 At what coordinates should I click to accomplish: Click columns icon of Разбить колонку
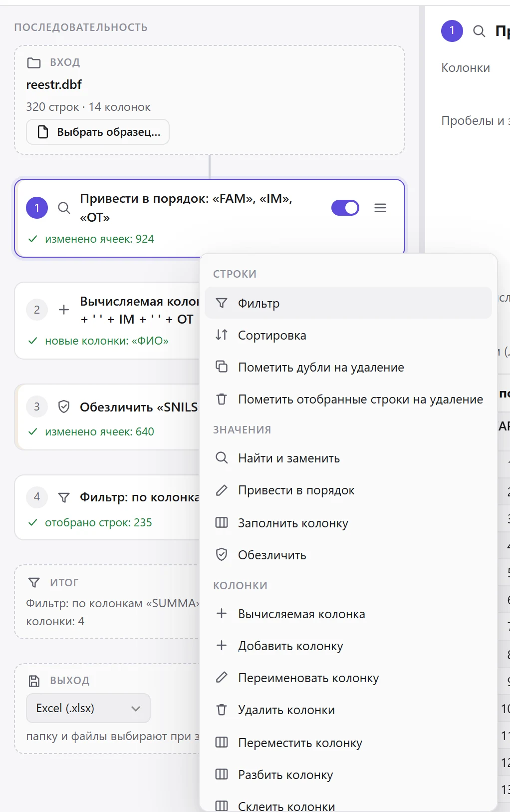tap(222, 774)
